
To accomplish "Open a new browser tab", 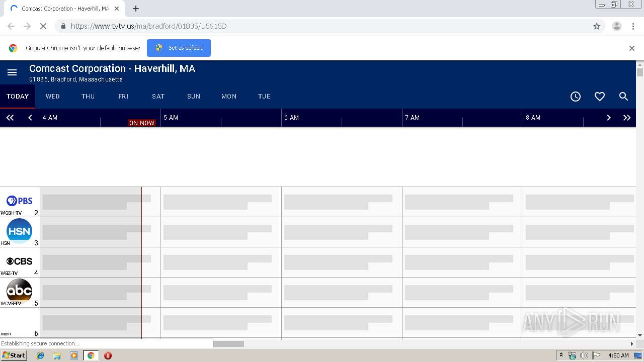I will pyautogui.click(x=136, y=9).
